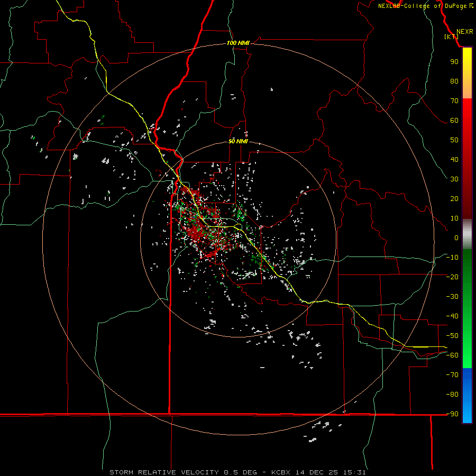Viewport: 476px width, 476px height.
Task: Click the -20 knot value on scale
Action: [x=452, y=277]
